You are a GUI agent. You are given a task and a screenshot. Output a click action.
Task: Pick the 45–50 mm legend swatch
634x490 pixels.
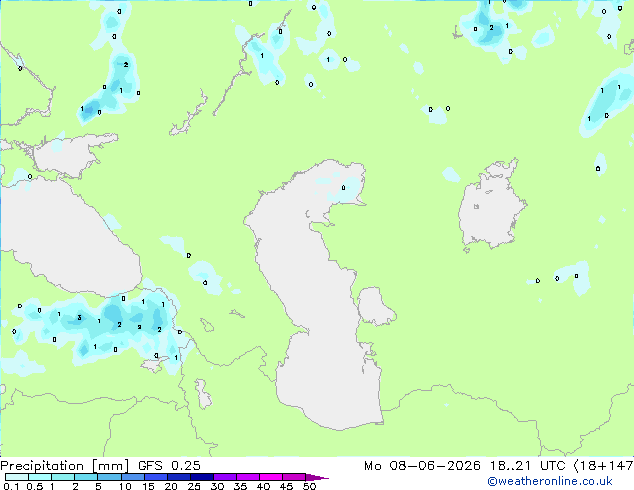294,477
